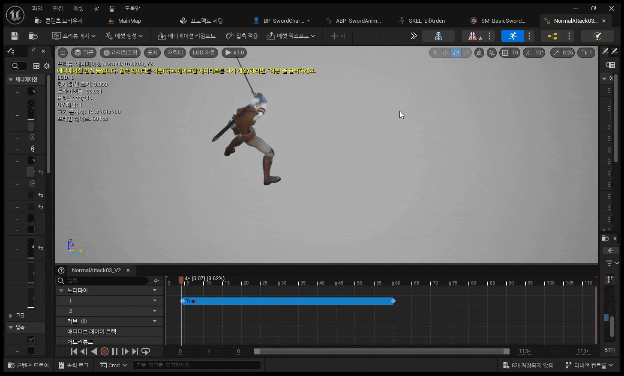The width and height of the screenshot is (624, 376).
Task: Open the Animation Blueprint mode icon
Action: point(552,36)
